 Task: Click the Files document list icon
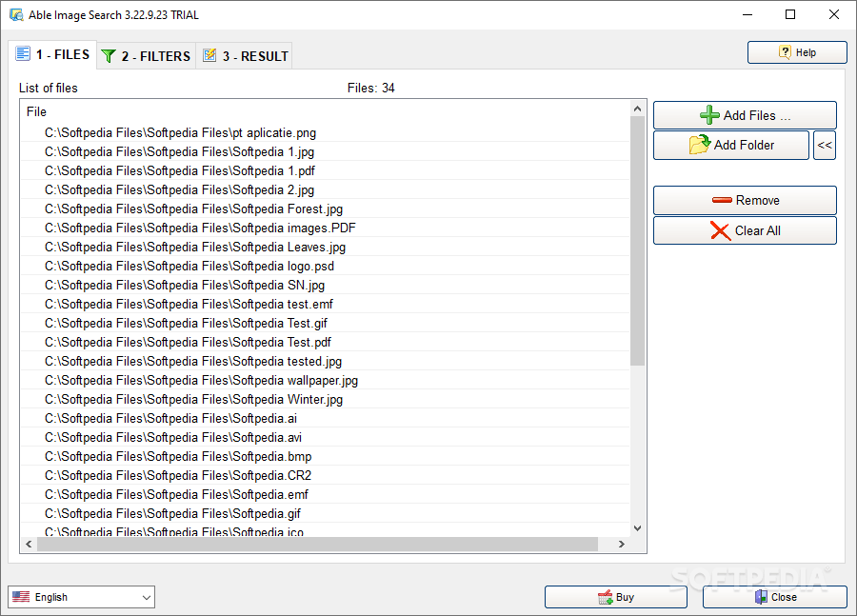23,53
